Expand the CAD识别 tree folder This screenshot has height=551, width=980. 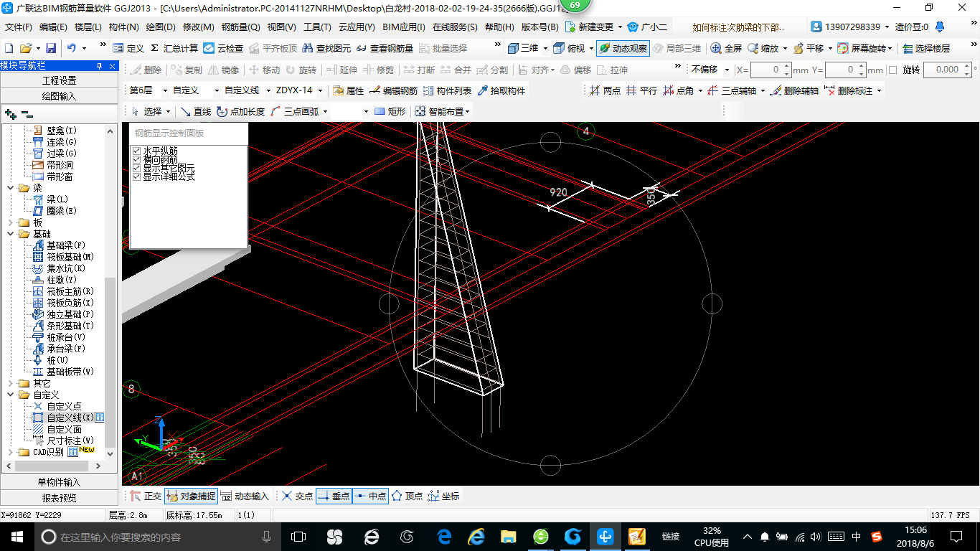11,452
